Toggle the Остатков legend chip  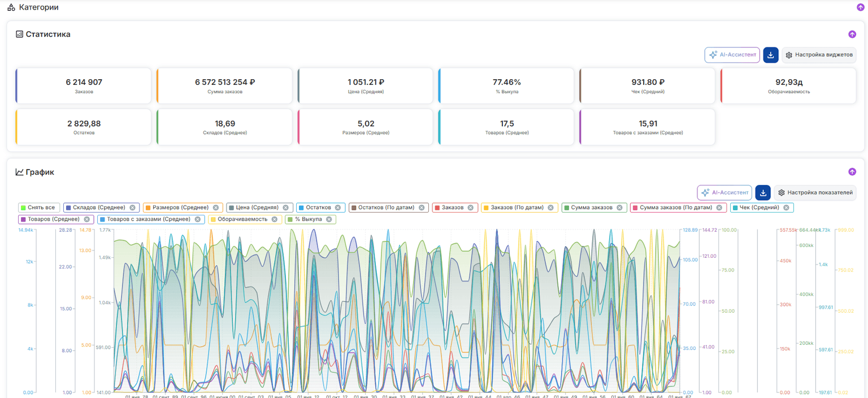(320, 207)
